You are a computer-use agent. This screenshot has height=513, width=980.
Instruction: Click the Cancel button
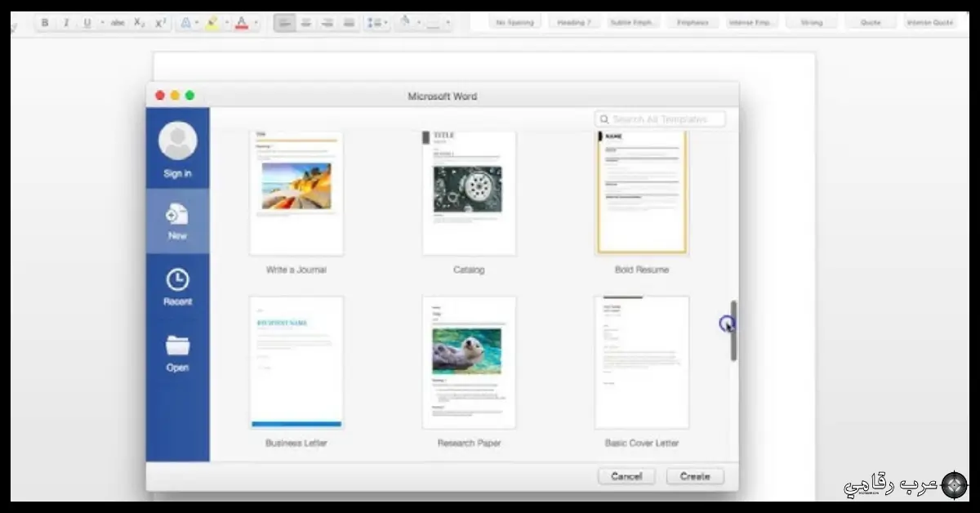[626, 476]
